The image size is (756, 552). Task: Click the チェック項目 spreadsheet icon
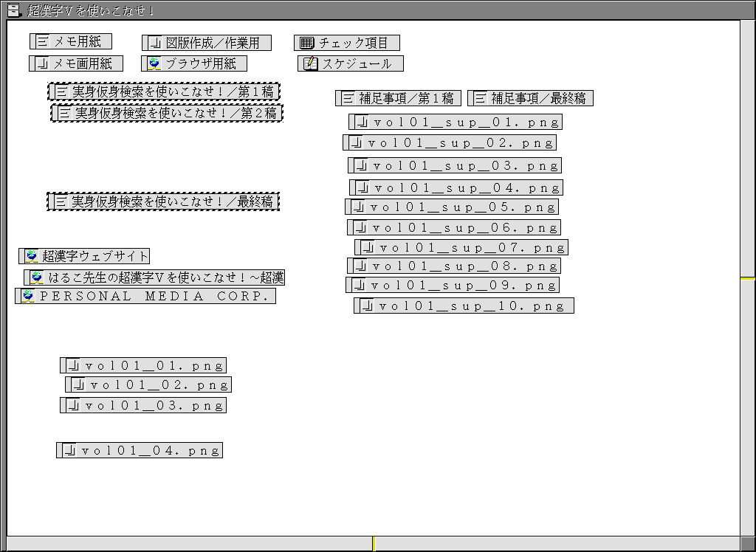(x=307, y=44)
